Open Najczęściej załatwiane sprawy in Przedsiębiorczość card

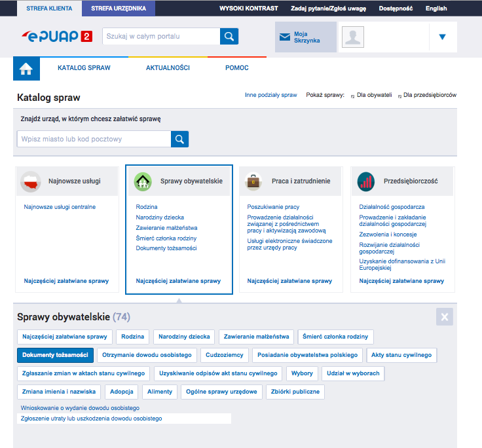click(x=401, y=281)
